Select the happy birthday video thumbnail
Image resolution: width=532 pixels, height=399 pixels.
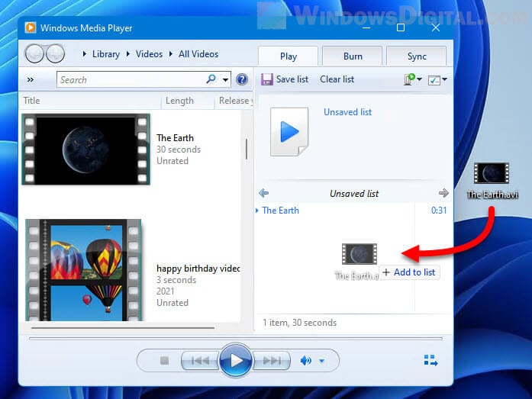click(x=84, y=270)
